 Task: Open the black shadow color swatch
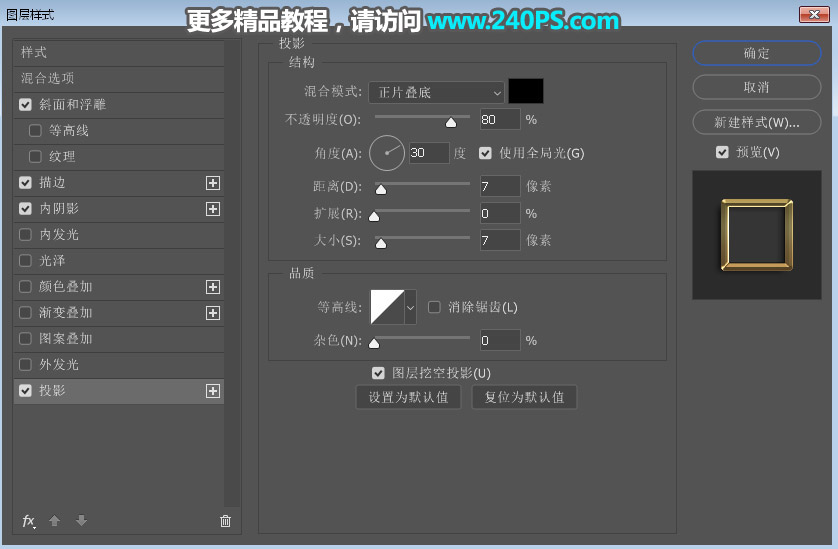[526, 91]
